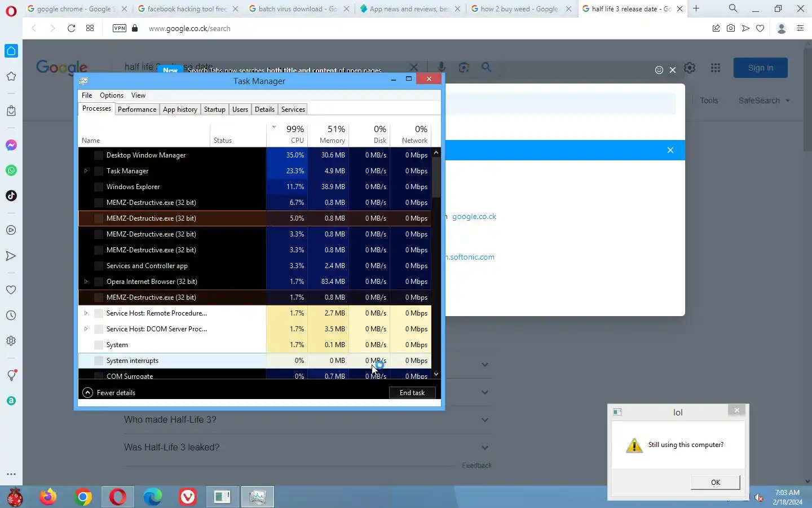Switch to App history tab
The height and width of the screenshot is (508, 812).
[x=180, y=110]
